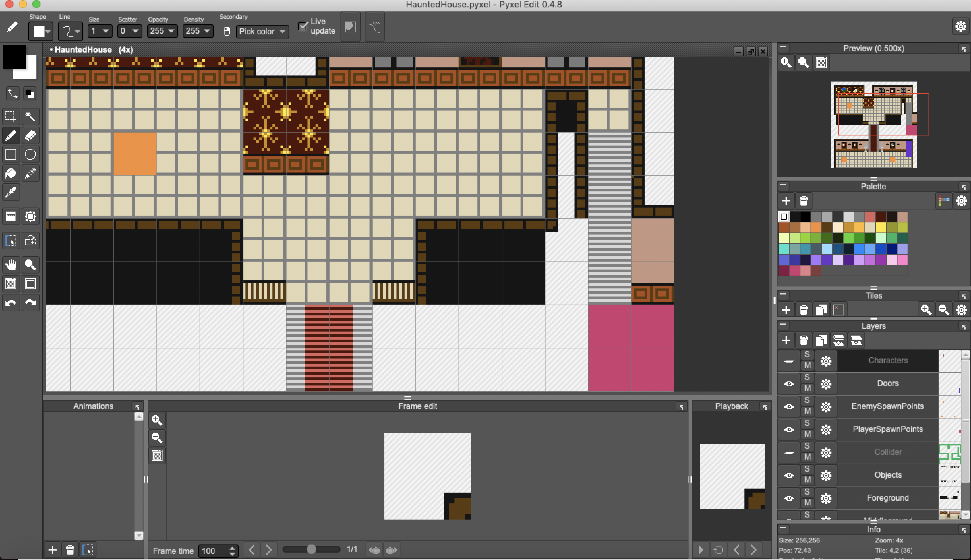Select the EnemySpawnPoints layer
This screenshot has height=560, width=971.
(x=887, y=406)
